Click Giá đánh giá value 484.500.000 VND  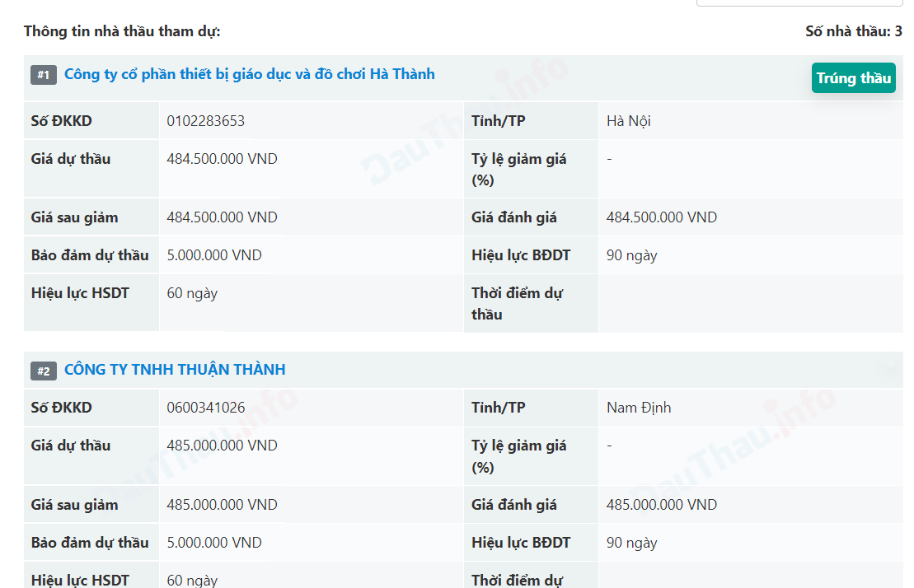click(661, 217)
